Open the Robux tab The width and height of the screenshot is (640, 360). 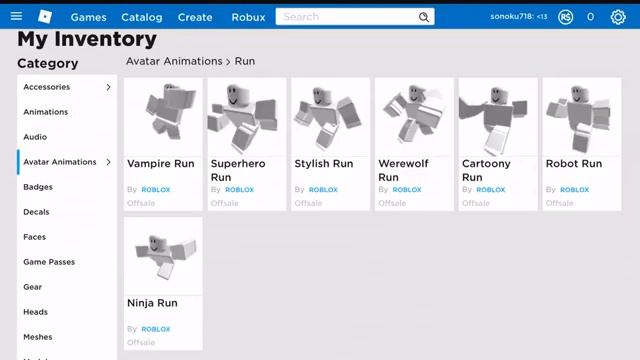[248, 17]
